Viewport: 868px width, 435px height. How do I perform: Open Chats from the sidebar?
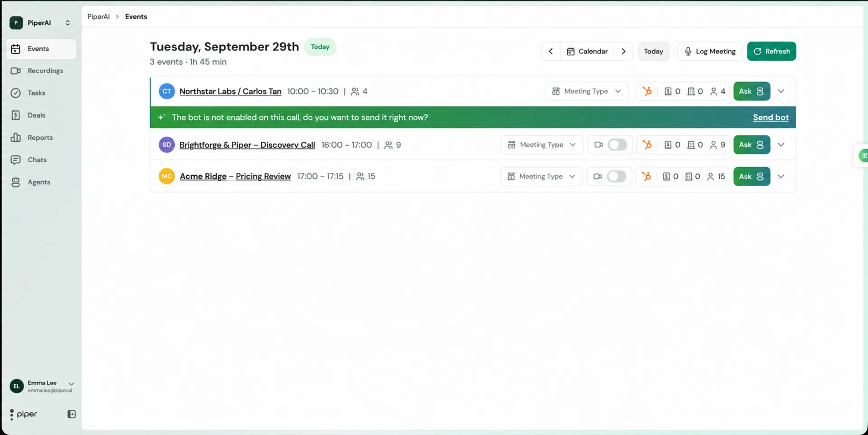coord(41,160)
